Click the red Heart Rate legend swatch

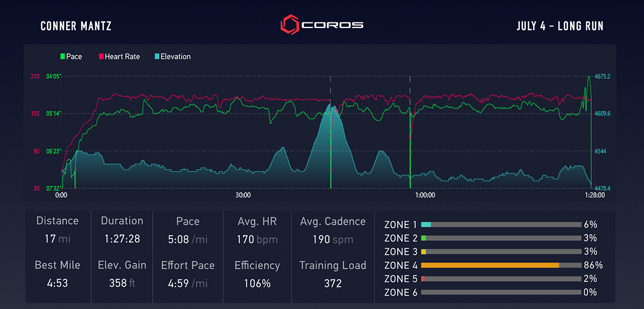[101, 57]
